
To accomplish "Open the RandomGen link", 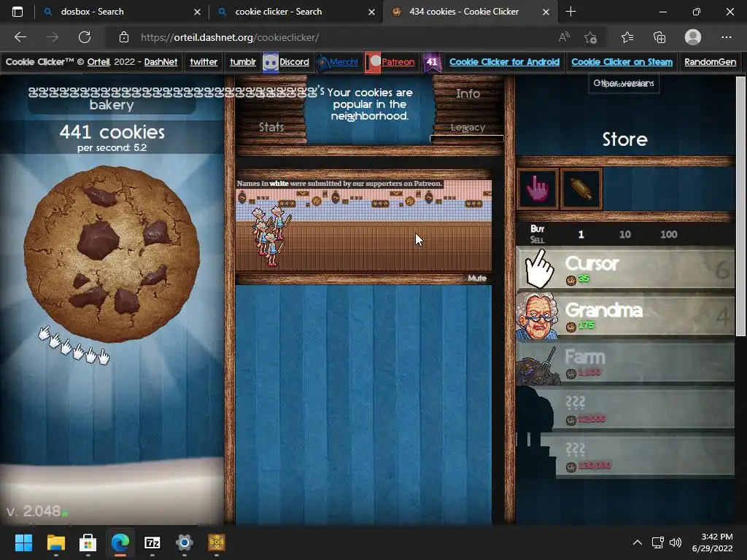I will [x=710, y=62].
